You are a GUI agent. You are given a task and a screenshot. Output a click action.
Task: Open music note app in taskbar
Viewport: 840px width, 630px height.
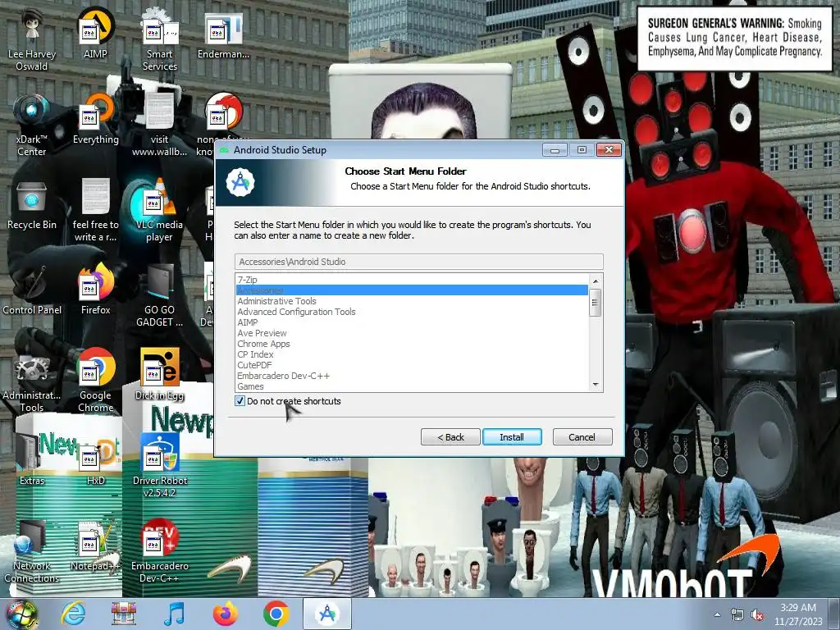(174, 614)
